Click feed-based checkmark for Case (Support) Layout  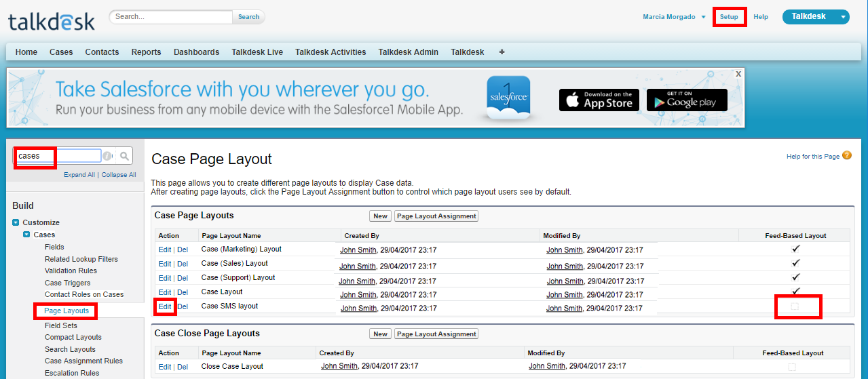click(x=796, y=277)
